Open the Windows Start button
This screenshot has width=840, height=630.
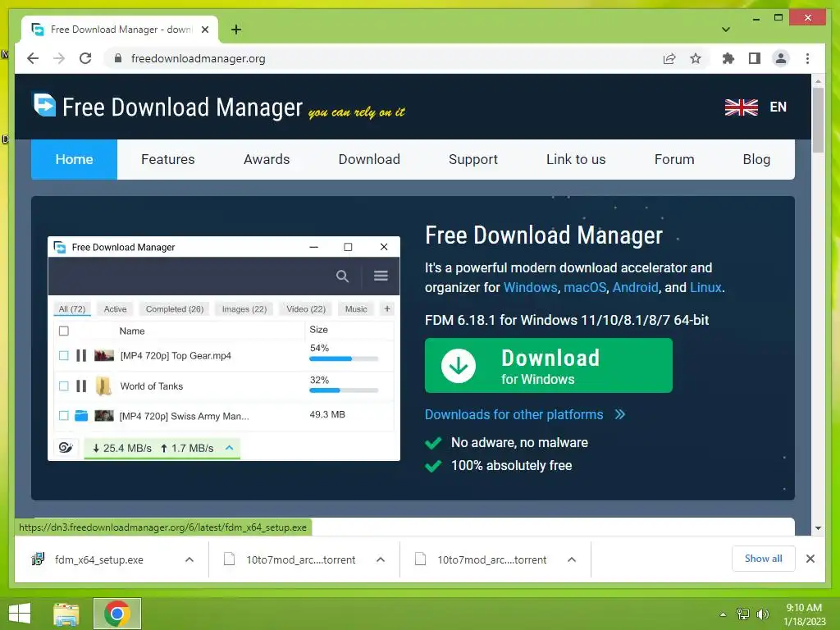coord(20,614)
